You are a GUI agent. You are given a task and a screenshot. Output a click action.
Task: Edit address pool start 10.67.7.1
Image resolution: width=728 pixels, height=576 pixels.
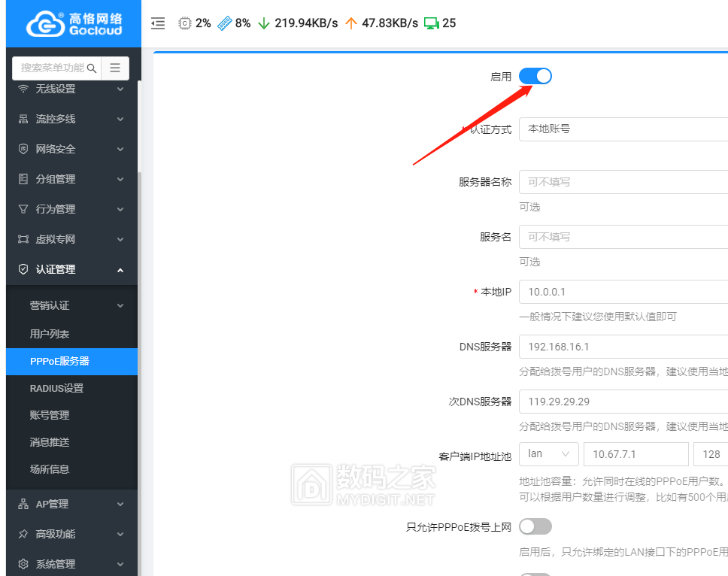tap(635, 454)
